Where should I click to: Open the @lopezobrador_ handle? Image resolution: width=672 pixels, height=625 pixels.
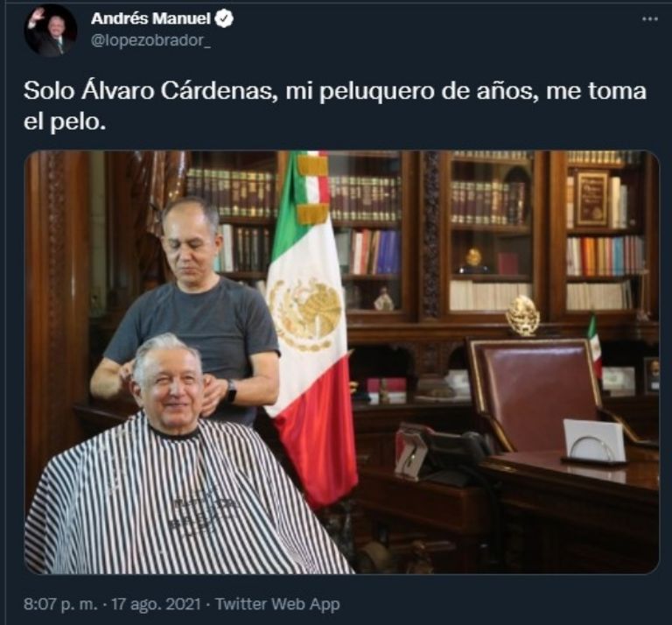pos(150,41)
